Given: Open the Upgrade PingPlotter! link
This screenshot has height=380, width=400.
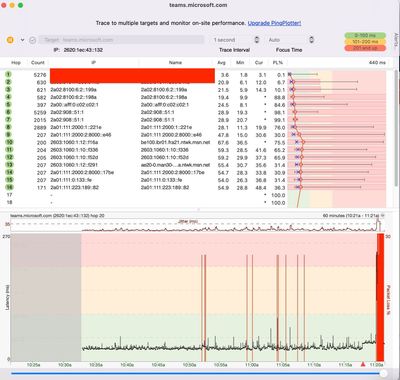Looking at the screenshot, I should [x=274, y=23].
